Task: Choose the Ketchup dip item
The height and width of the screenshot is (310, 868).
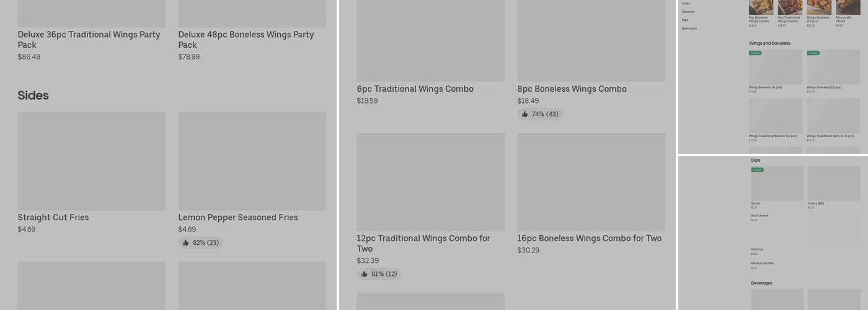Action: click(x=757, y=249)
